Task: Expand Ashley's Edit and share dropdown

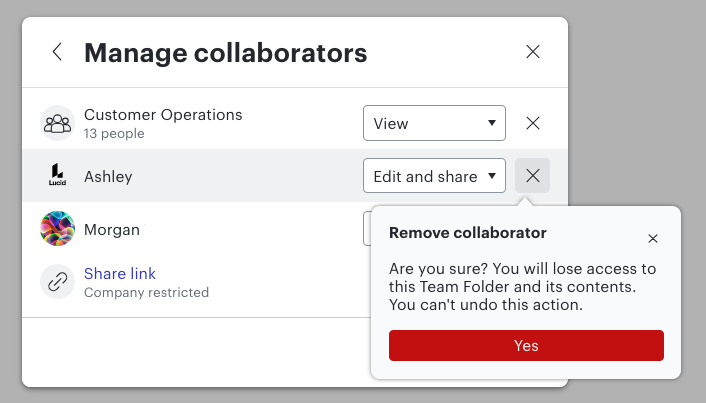Action: tap(434, 176)
